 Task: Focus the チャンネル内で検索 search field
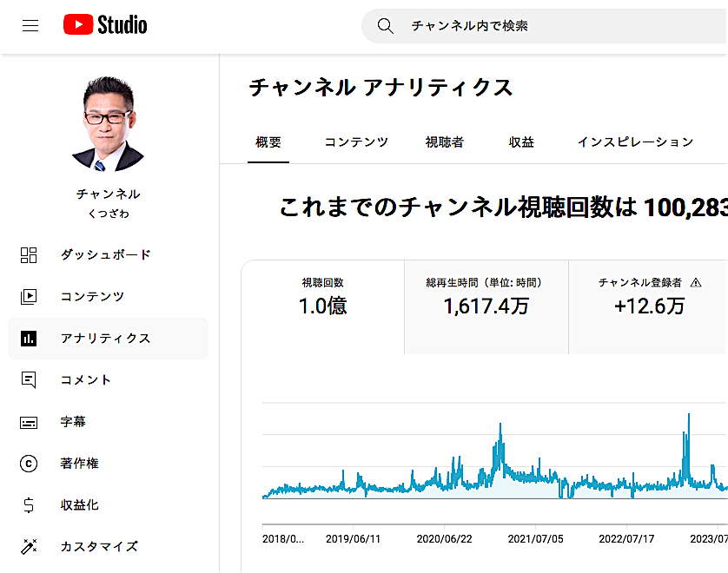tap(545, 26)
